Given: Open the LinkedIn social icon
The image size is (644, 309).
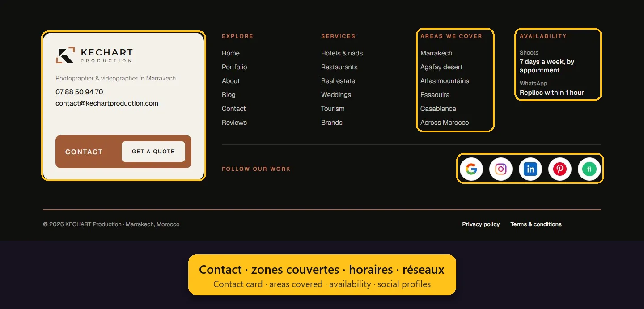Looking at the screenshot, I should [530, 169].
